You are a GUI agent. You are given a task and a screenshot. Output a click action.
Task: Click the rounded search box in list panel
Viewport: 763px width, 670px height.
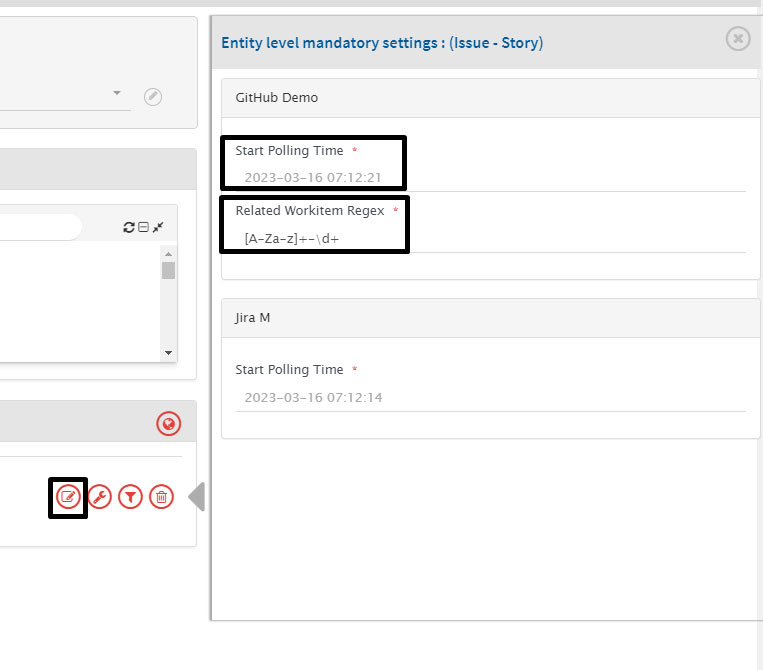[x=40, y=227]
